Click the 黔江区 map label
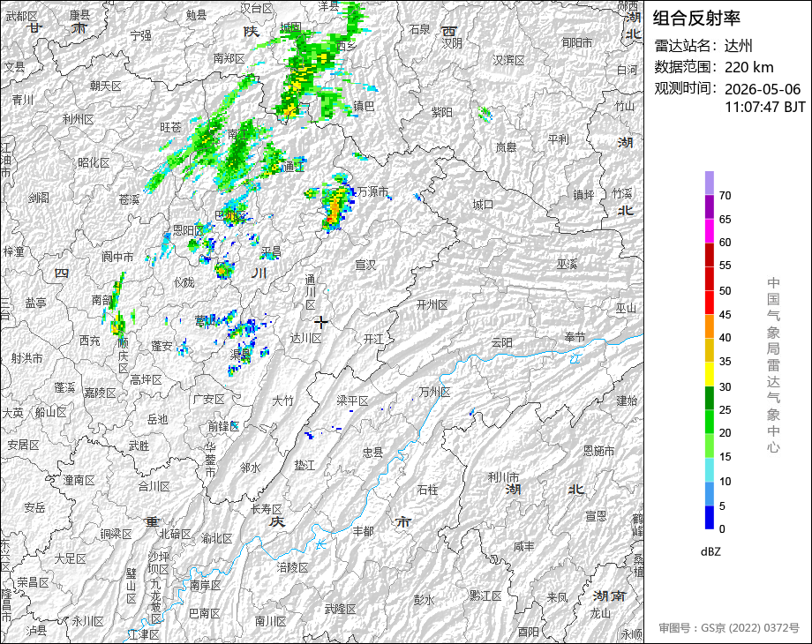This screenshot has height=644, width=812. (x=485, y=595)
